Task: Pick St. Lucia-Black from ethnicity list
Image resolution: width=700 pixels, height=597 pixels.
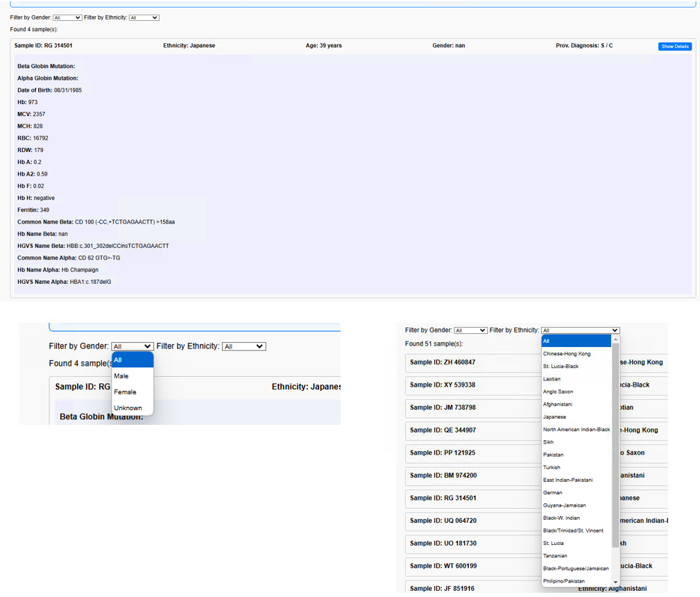Action: 576,367
